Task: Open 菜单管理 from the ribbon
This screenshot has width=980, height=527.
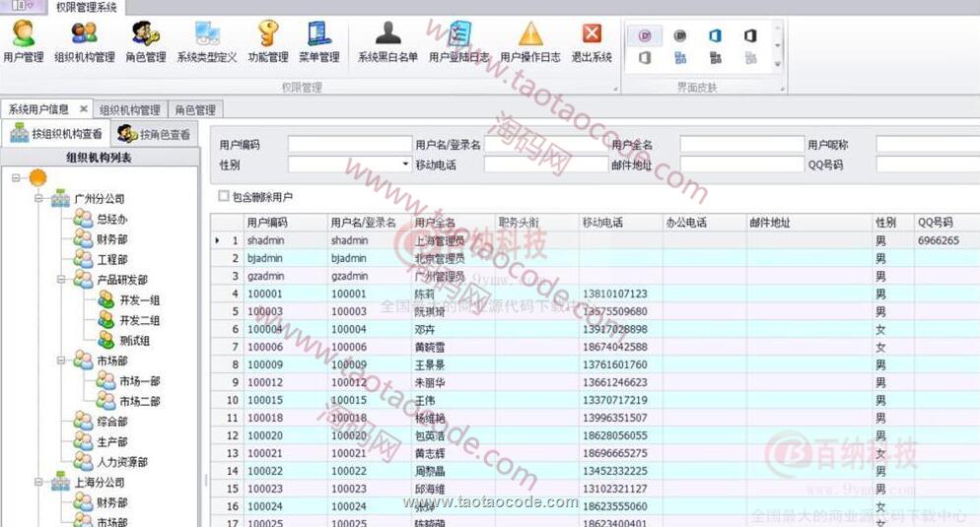Action: point(319,41)
